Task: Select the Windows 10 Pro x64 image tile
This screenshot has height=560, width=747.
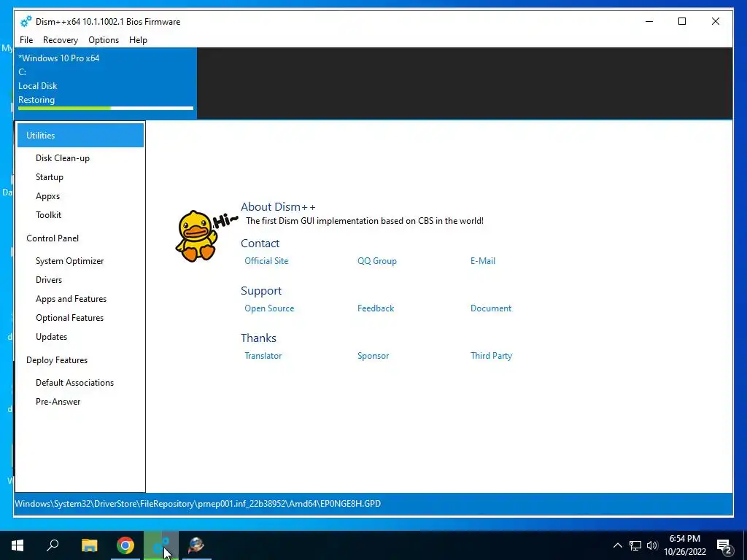Action: (x=106, y=83)
